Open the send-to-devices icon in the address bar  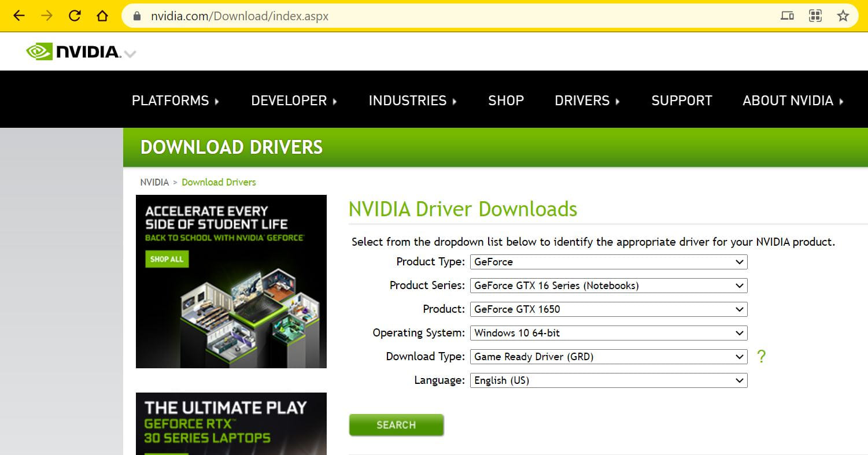(787, 16)
